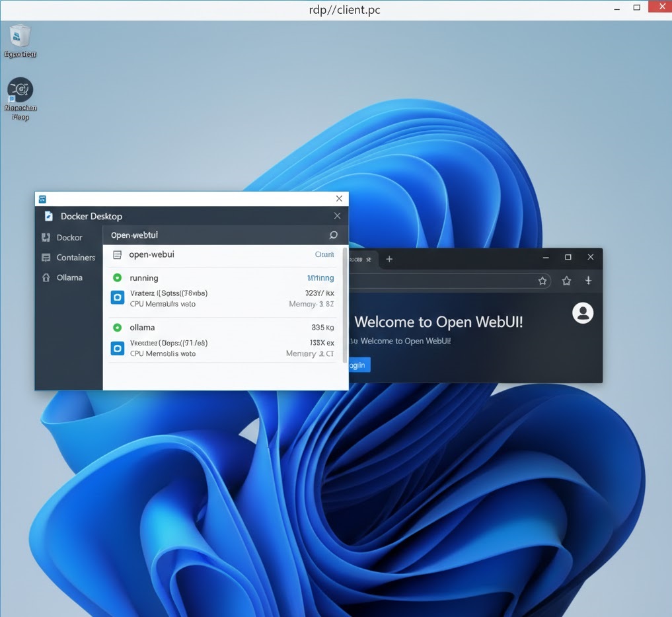Click the magnifier search icon in Docker Desktop
The height and width of the screenshot is (617, 672).
334,235
